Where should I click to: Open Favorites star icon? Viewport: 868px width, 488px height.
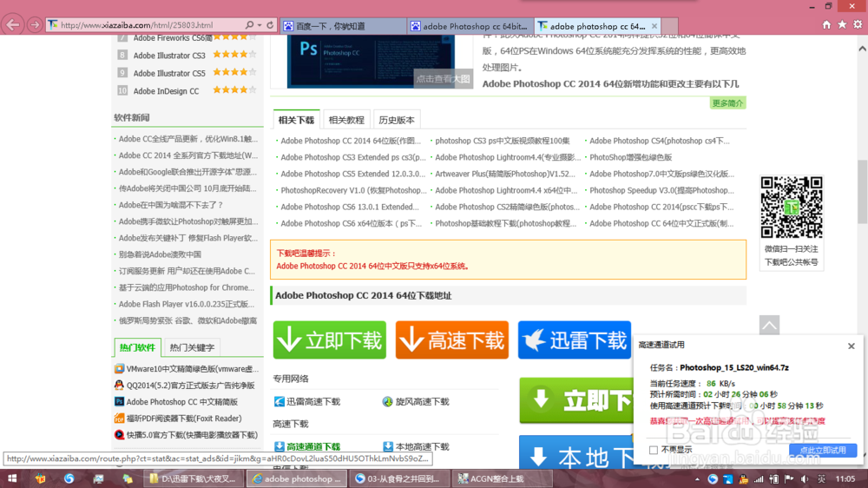point(842,24)
